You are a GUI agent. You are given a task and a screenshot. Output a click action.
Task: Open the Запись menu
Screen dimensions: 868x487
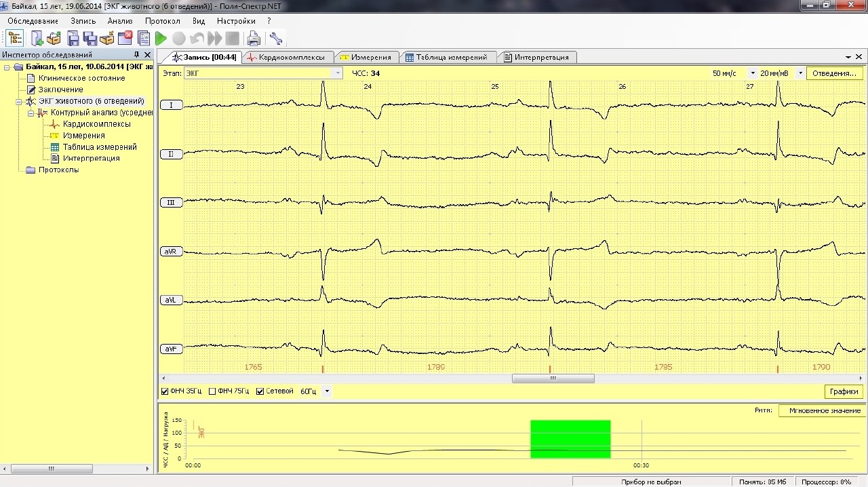(x=83, y=21)
